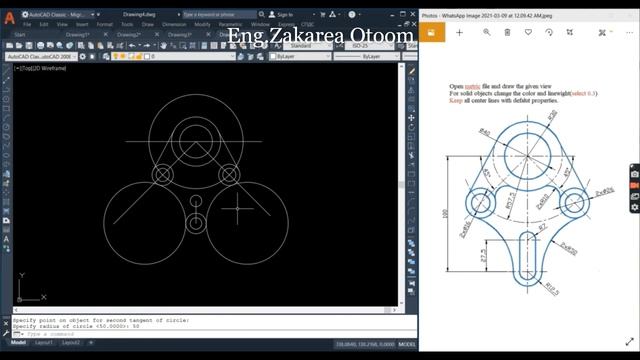Select the Move tool in Modify toolbar
Screen dimensions: 640x360
coord(411,118)
